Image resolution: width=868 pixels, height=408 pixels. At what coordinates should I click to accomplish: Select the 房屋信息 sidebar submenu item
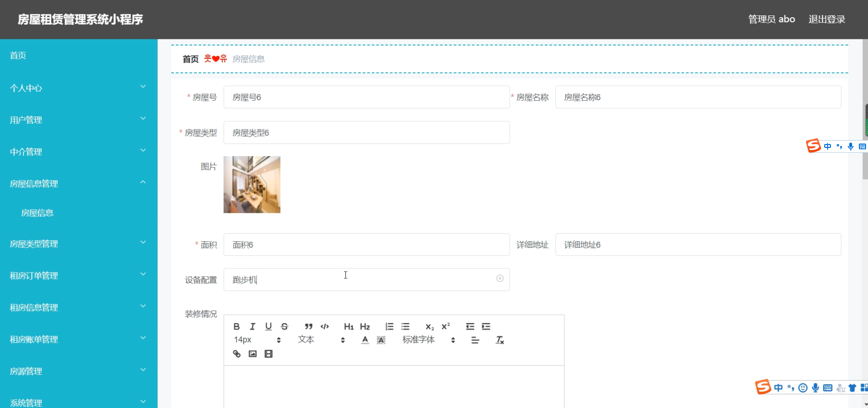[x=78, y=213]
